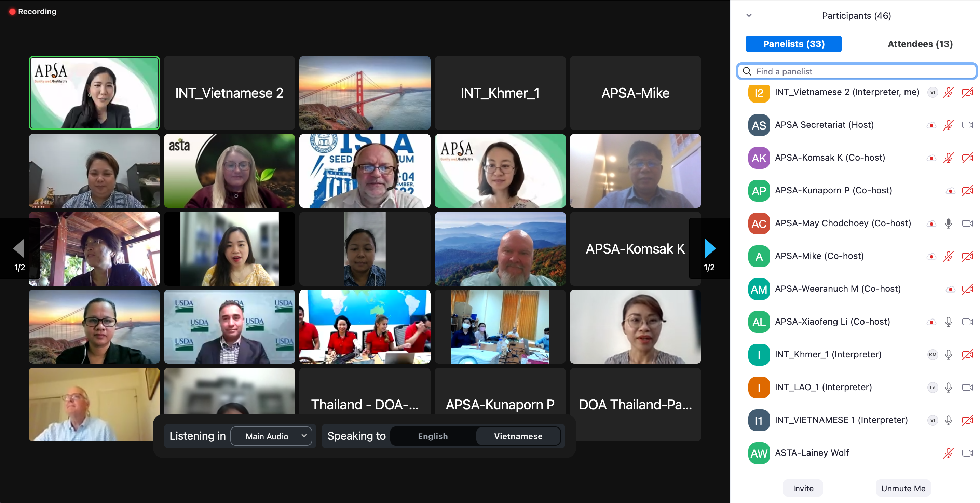980x503 pixels.
Task: Click the muted mic icon for ASTA-Lainey Wolf
Action: (948, 453)
